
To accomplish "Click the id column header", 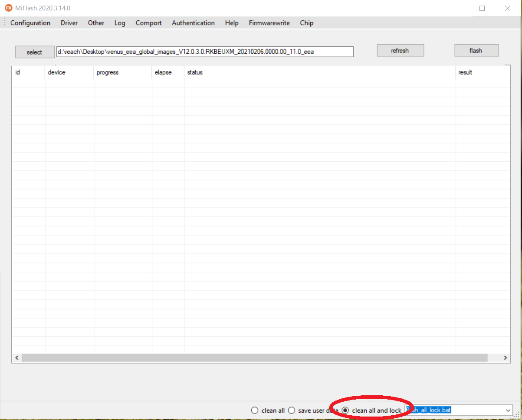I will (x=29, y=72).
